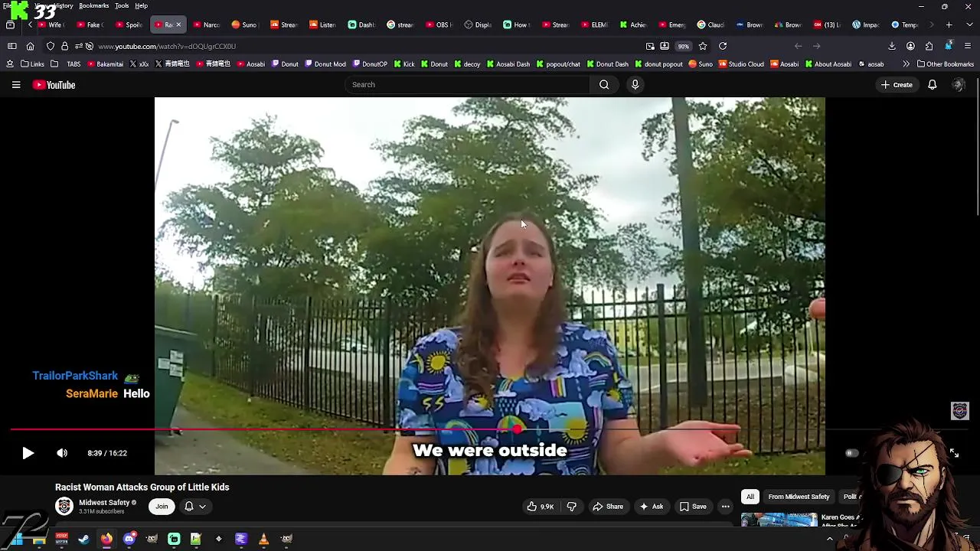Viewport: 980px width, 551px height.
Task: Reset the 90% zoom level badge
Action: [x=683, y=46]
